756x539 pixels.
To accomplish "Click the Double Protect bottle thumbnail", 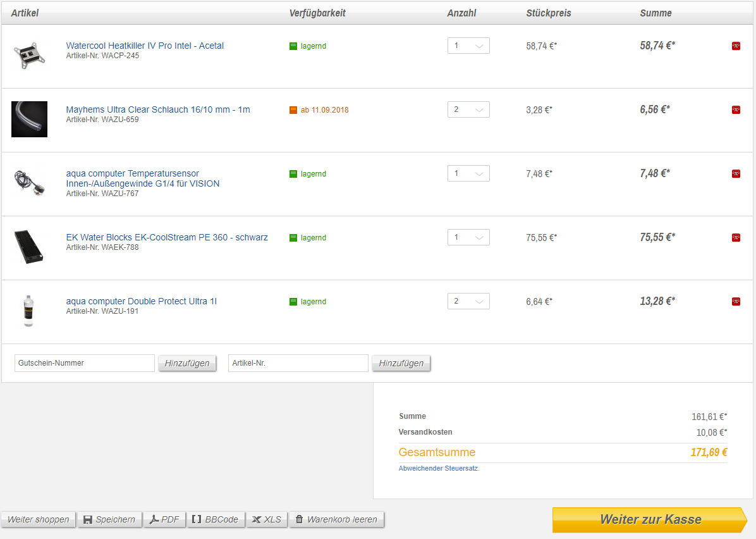I will [x=28, y=311].
